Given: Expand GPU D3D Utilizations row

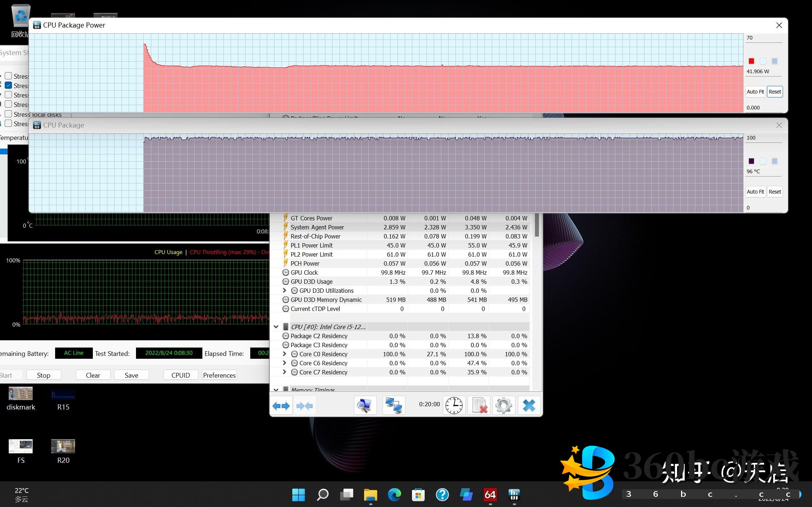Looking at the screenshot, I should (285, 290).
